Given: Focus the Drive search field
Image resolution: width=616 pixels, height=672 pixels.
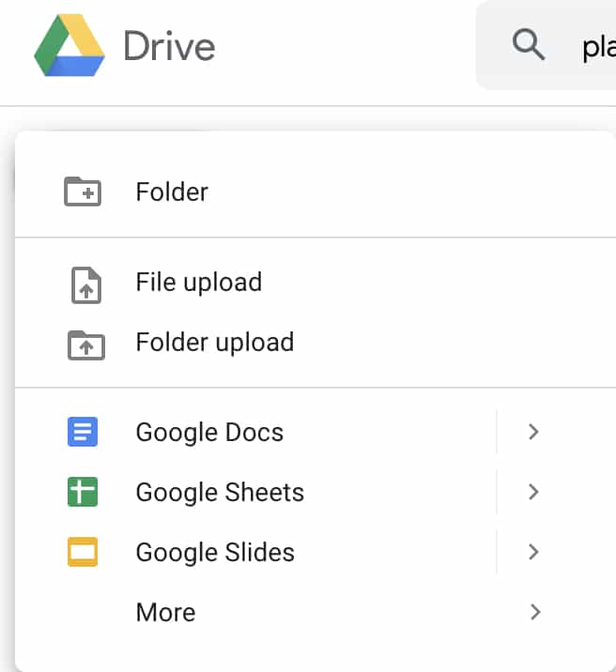Looking at the screenshot, I should pos(547,45).
